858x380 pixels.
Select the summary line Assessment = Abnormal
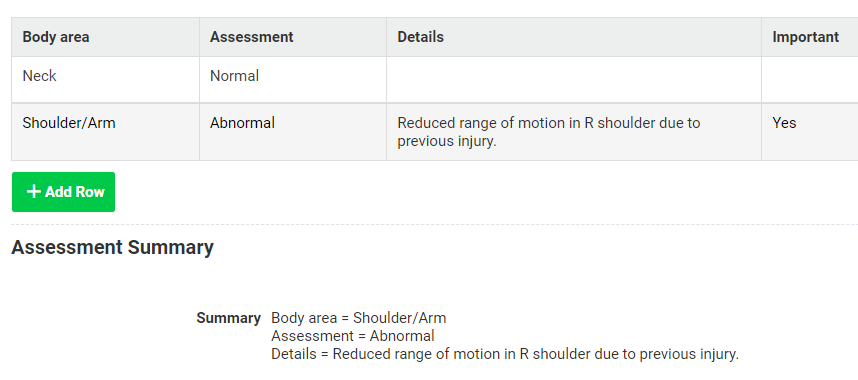pos(353,336)
